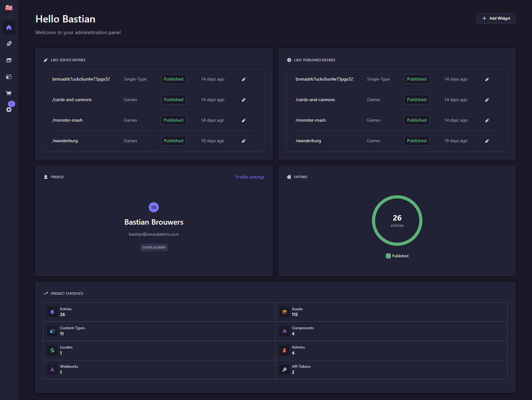
Task: Click '18 days ago' in Last Published Entries
Action: [456, 141]
